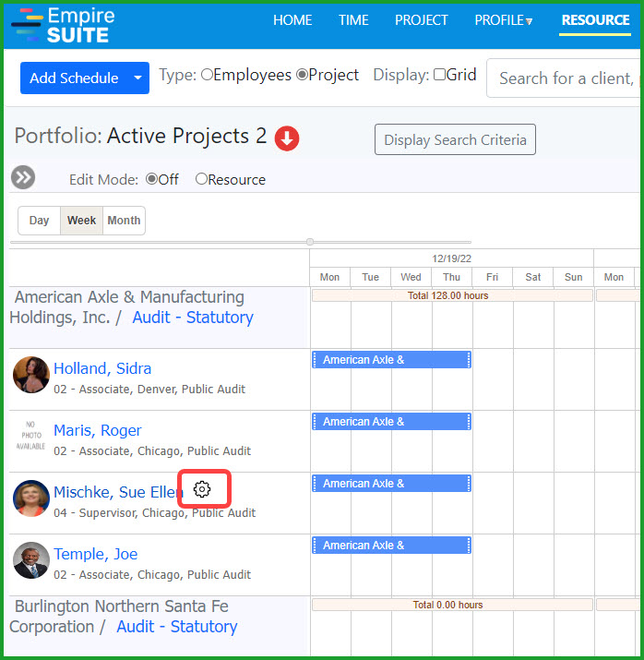Click the Tue column header
Screen dimensions: 644x660
tap(370, 277)
